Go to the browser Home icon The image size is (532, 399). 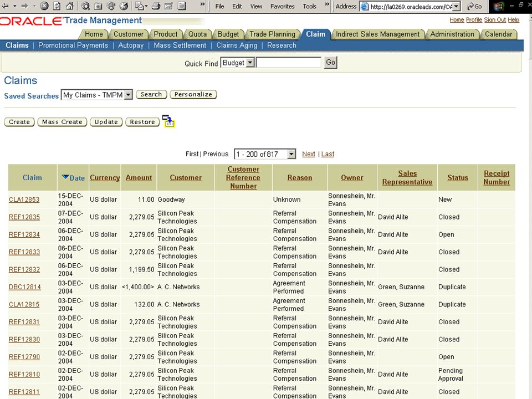(70, 6)
